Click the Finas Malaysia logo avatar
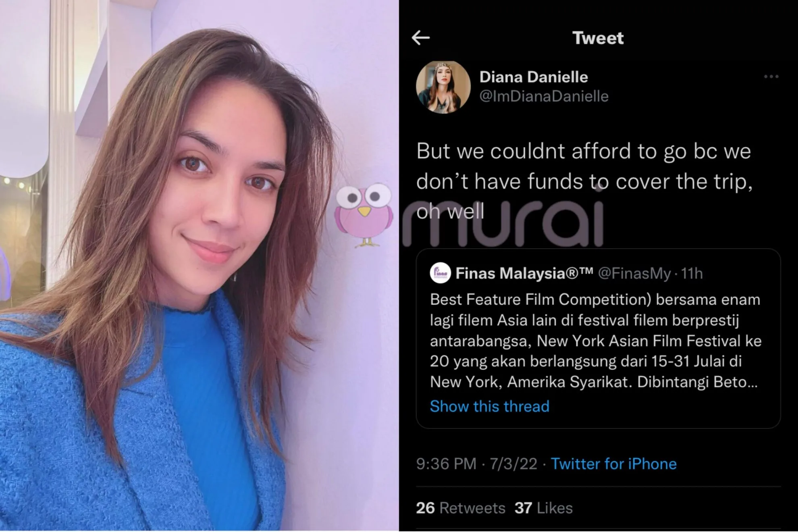This screenshot has width=798, height=532. pyautogui.click(x=440, y=273)
